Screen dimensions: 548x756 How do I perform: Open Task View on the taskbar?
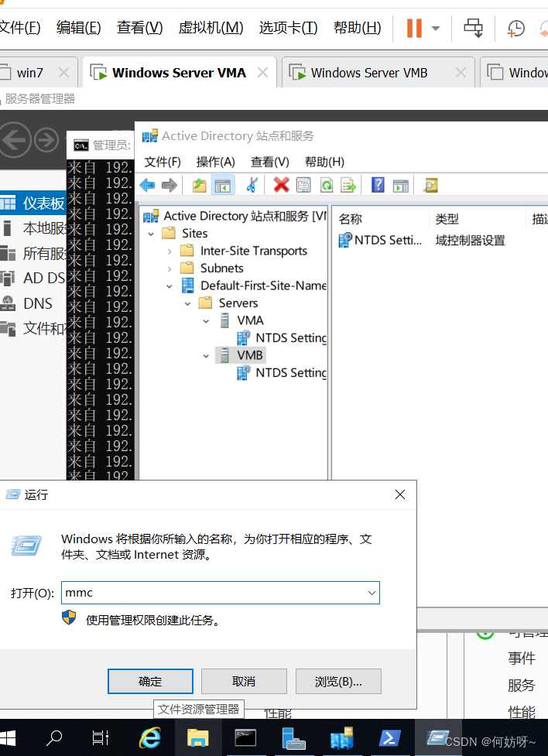tap(101, 737)
